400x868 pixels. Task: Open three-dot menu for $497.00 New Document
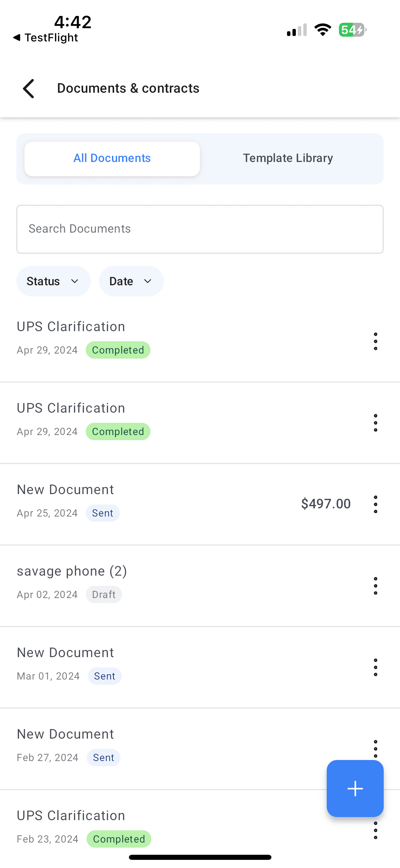click(375, 504)
